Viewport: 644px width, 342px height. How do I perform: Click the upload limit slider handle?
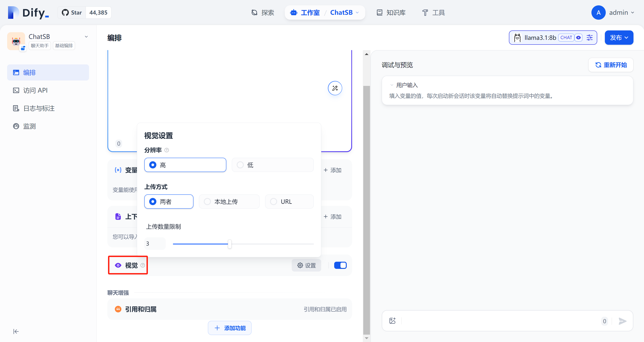(230, 244)
